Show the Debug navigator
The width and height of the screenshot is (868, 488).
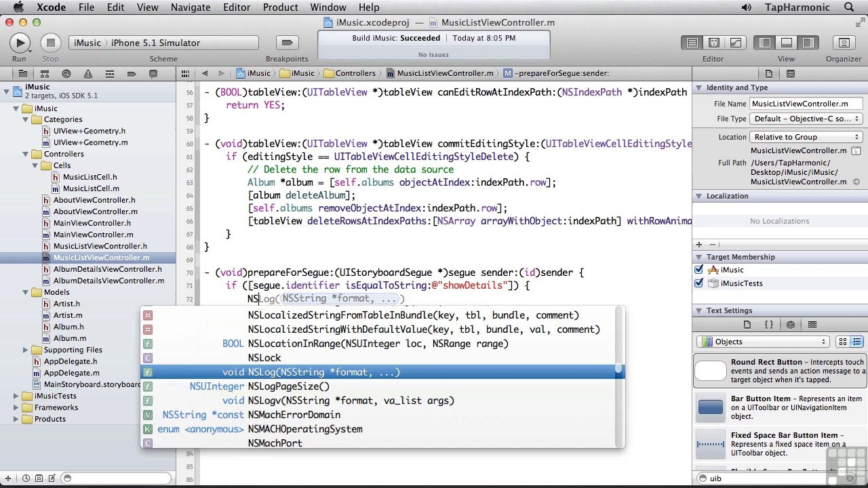tap(109, 73)
